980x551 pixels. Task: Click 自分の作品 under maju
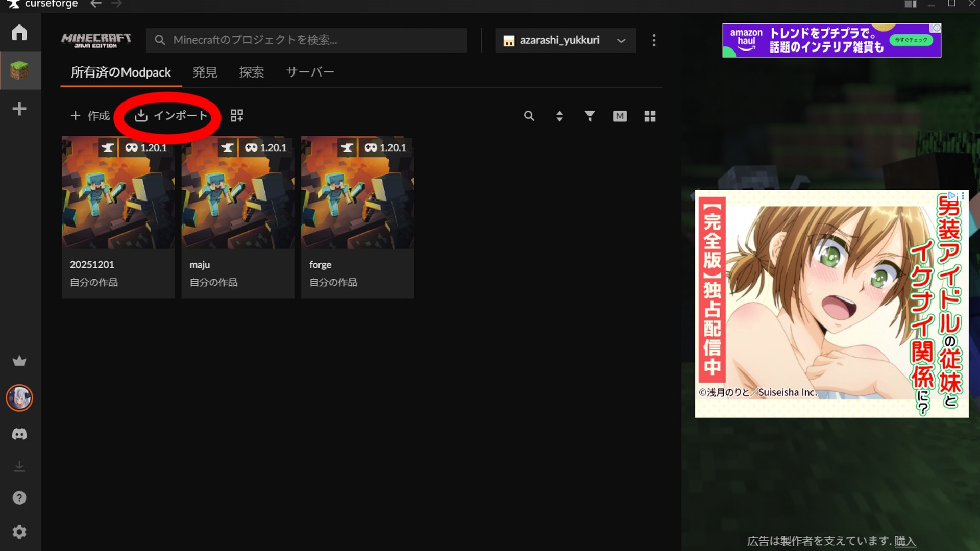[213, 282]
